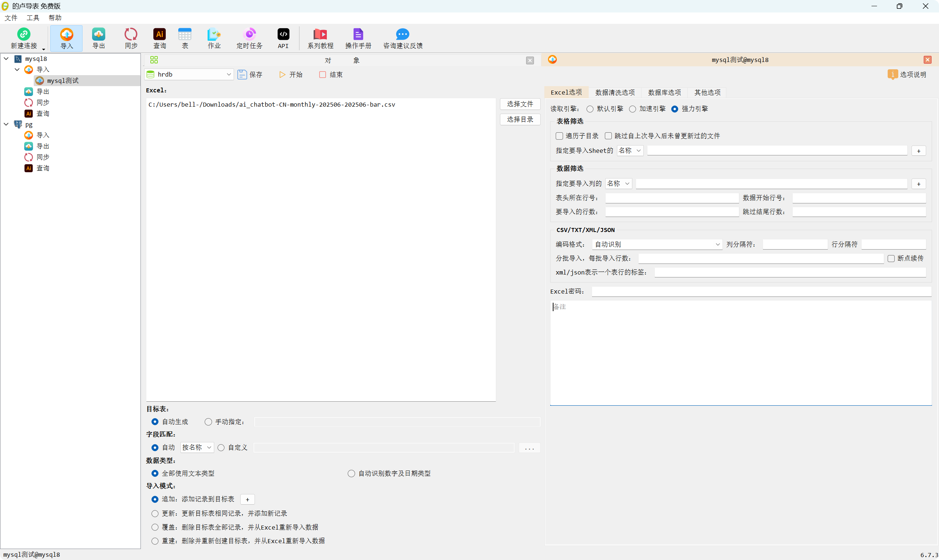939x560 pixels.
Task: Toggle the 断点续传 checkbox
Action: click(891, 258)
